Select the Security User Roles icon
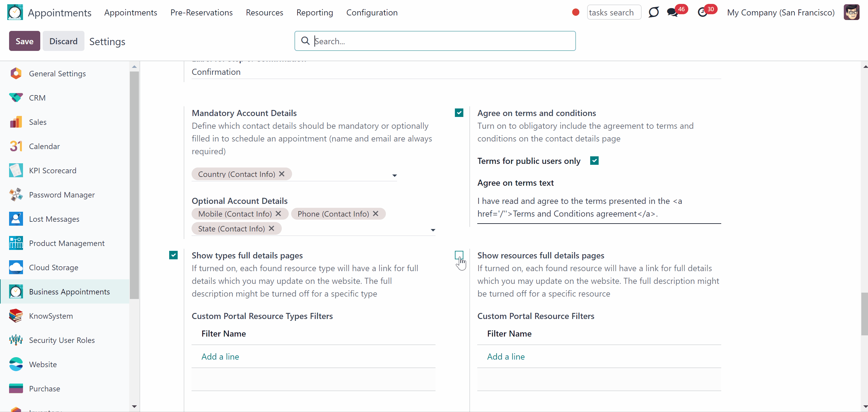The image size is (868, 412). point(16,340)
